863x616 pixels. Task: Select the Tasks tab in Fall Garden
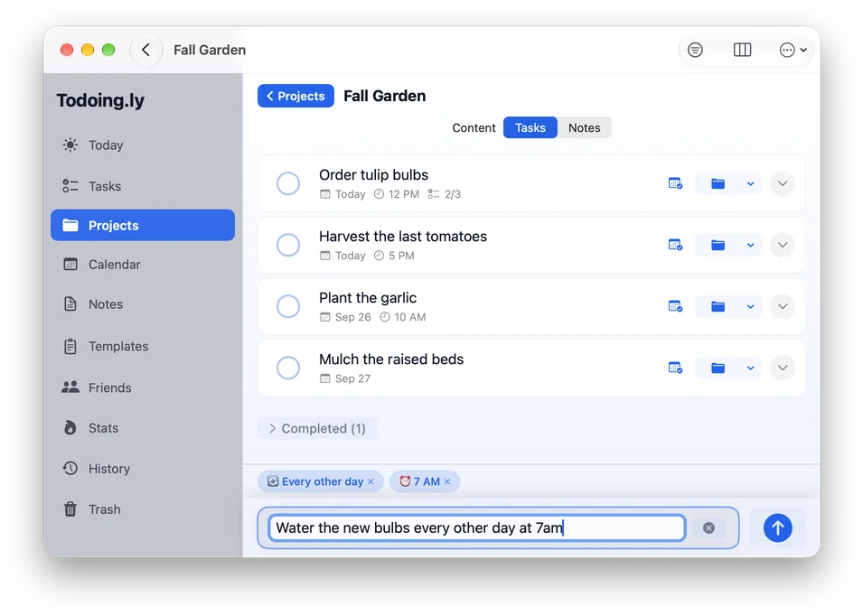(530, 128)
